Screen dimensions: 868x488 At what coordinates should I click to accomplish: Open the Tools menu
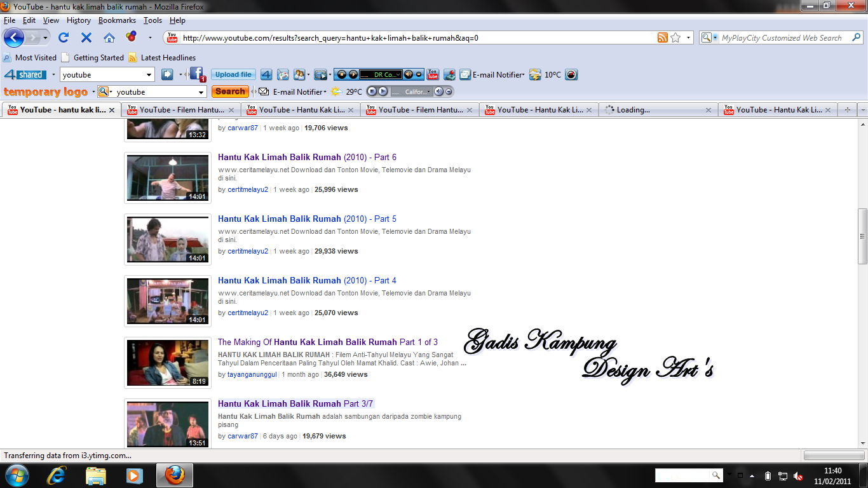(x=153, y=20)
